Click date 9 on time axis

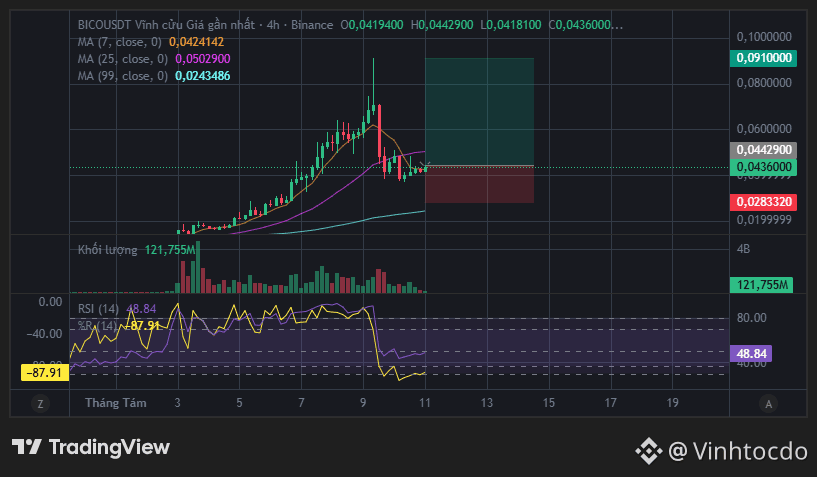363,402
